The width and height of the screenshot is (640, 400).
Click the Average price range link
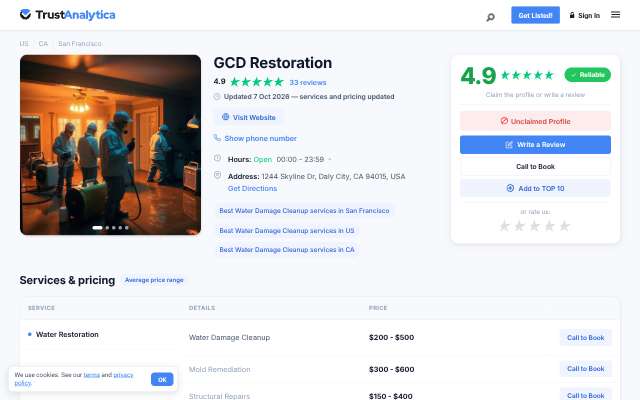[154, 280]
